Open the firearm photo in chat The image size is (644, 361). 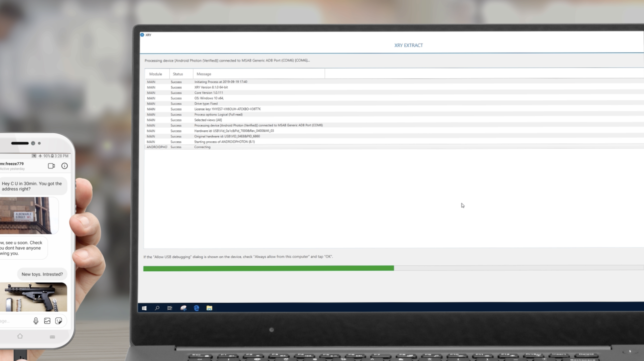pos(34,297)
